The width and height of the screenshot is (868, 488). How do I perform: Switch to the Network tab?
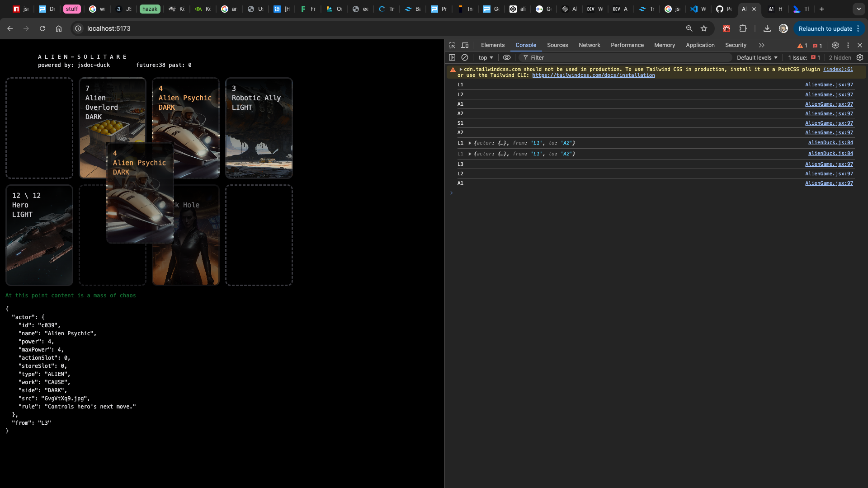(x=589, y=45)
